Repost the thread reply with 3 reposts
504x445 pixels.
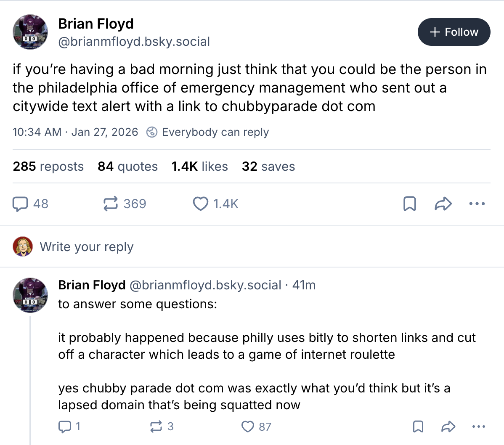(156, 427)
